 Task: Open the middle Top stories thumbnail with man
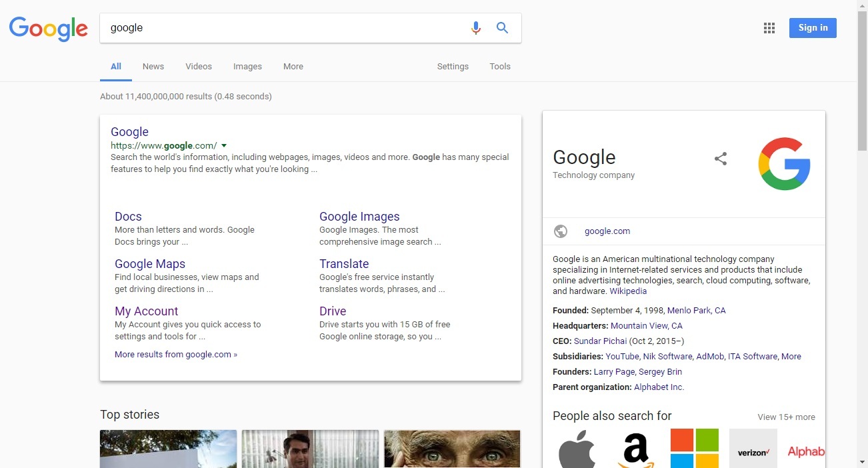310,449
